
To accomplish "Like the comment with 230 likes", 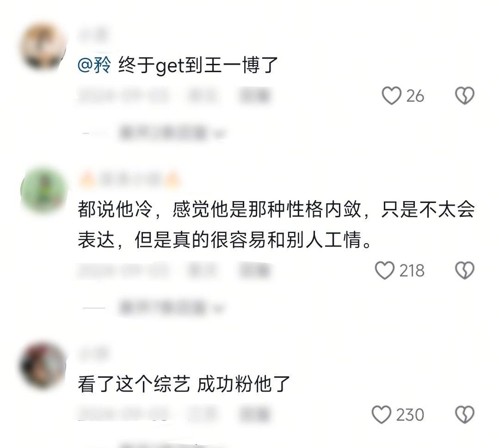I will point(381,415).
